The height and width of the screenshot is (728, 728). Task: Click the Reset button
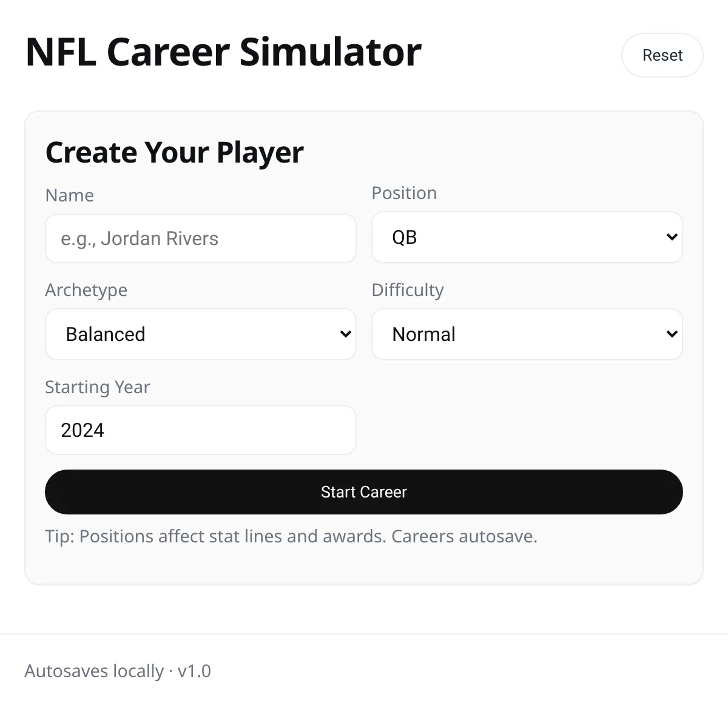click(x=662, y=55)
